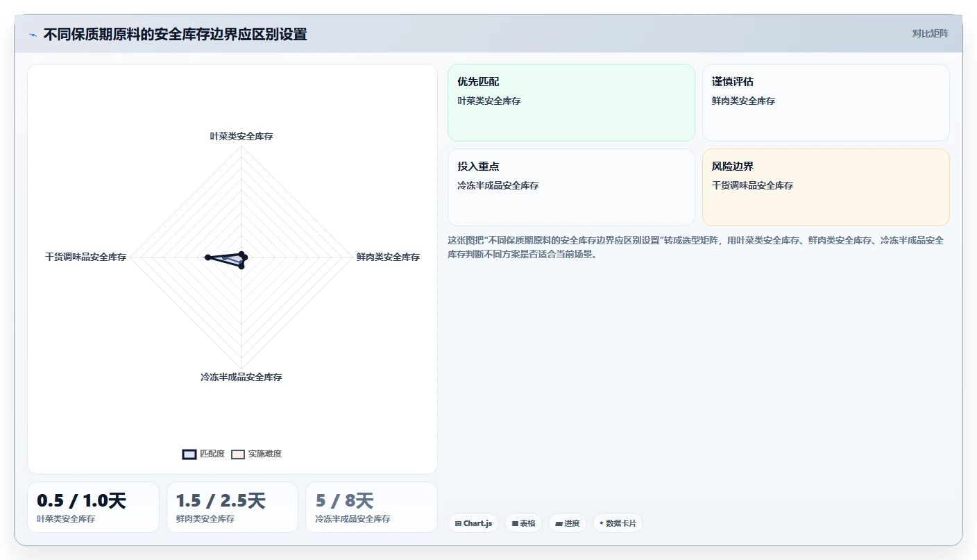Image resolution: width=977 pixels, height=560 pixels.
Task: Select the 风险边界 card heading
Action: pos(733,167)
